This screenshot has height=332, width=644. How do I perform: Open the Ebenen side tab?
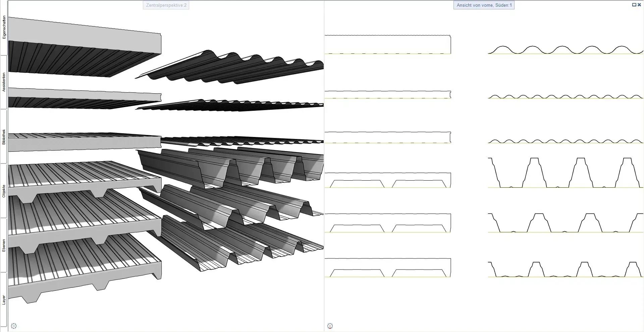click(x=4, y=245)
